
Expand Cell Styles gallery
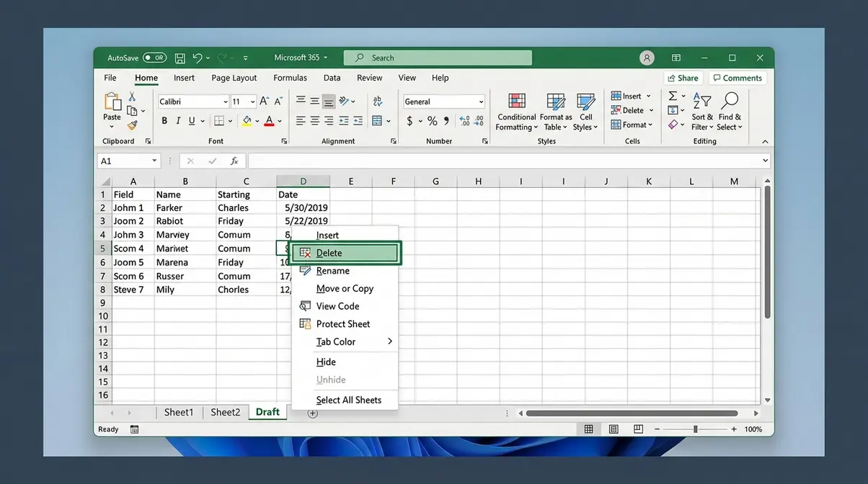tap(585, 111)
